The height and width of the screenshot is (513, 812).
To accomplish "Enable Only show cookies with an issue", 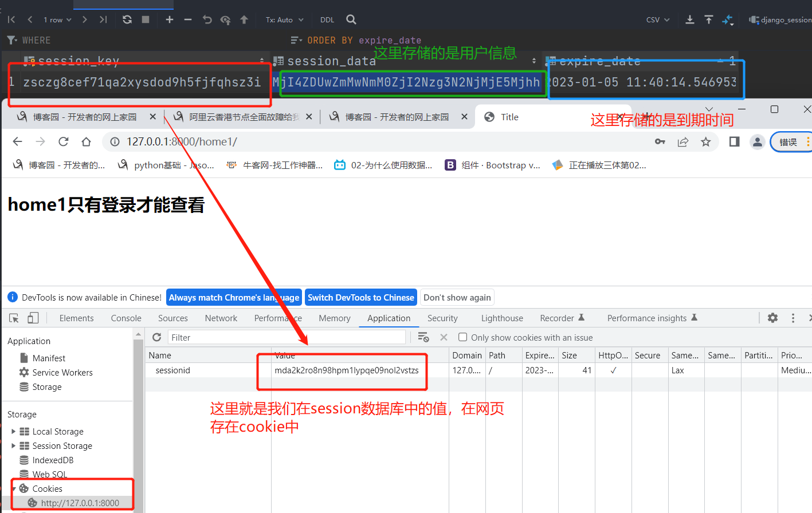I will 463,337.
